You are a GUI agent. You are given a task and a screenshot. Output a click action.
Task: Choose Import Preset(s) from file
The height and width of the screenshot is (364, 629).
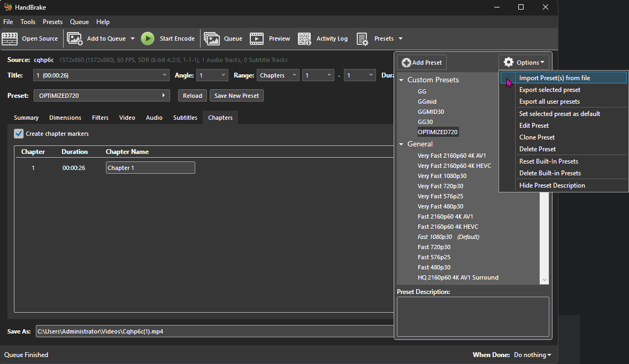(x=564, y=78)
